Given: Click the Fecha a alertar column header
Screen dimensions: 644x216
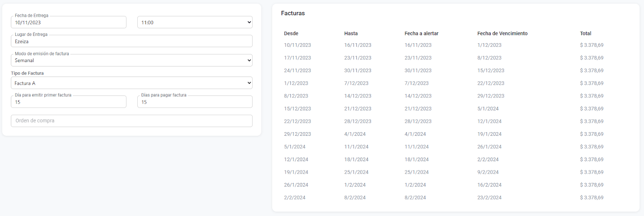Looking at the screenshot, I should coord(421,33).
